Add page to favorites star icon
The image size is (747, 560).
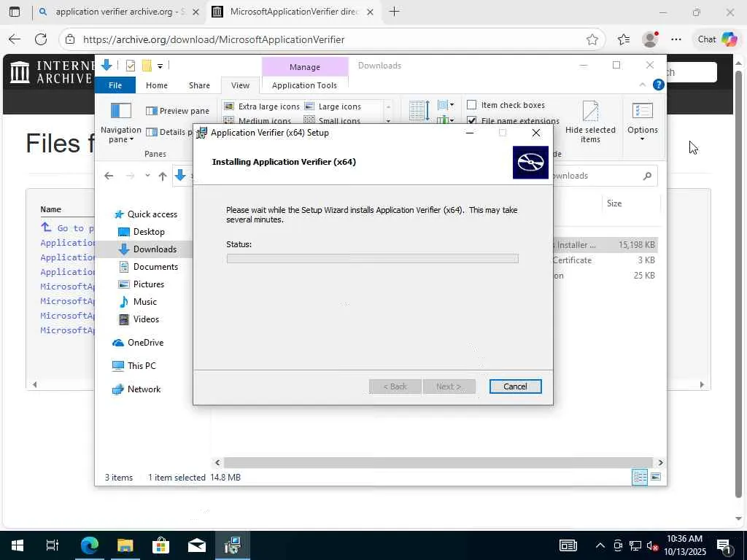(x=592, y=39)
